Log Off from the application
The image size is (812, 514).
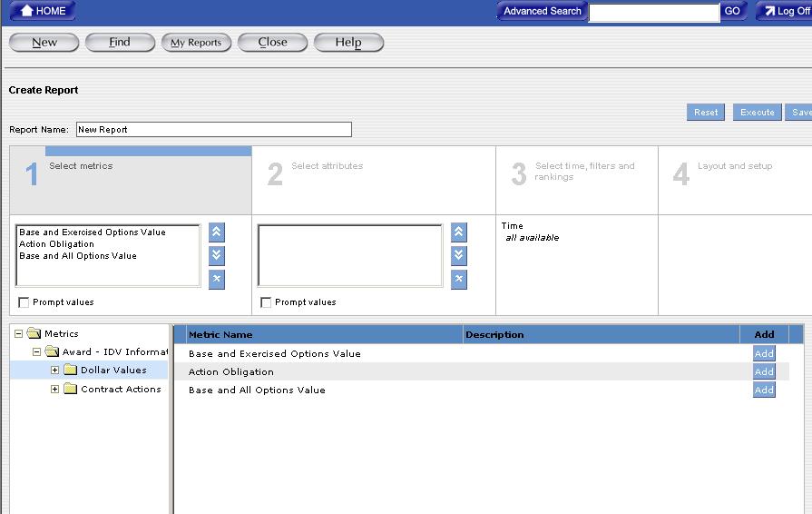point(785,11)
